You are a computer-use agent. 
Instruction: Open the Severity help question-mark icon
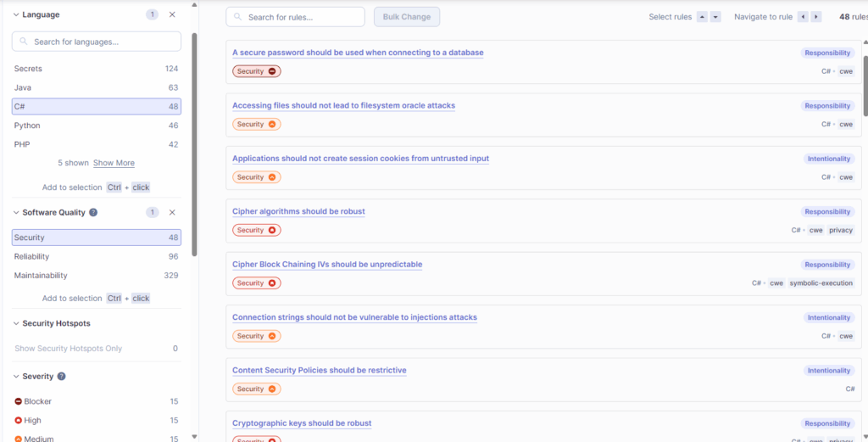(61, 376)
